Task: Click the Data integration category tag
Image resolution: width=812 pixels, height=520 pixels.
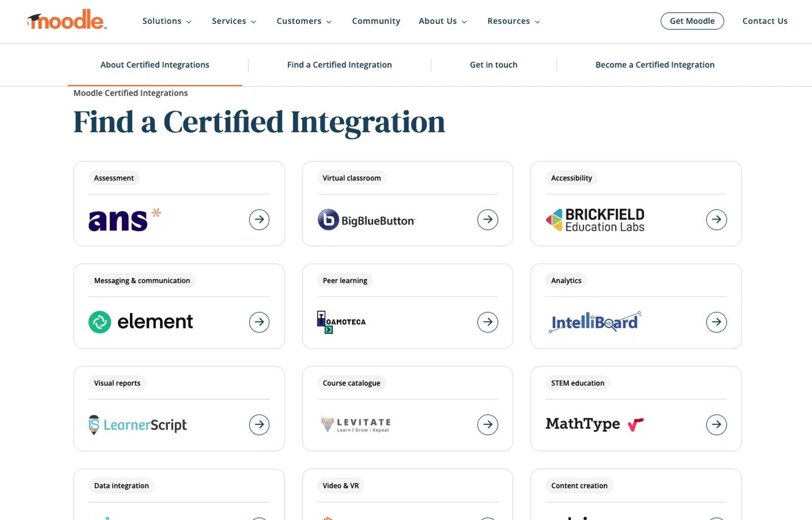Action: (121, 486)
